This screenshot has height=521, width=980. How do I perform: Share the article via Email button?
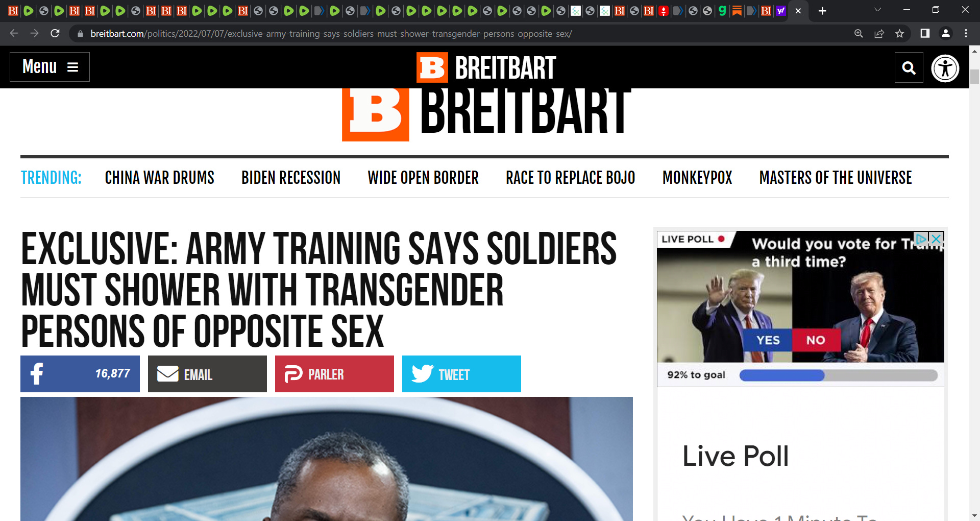(207, 374)
